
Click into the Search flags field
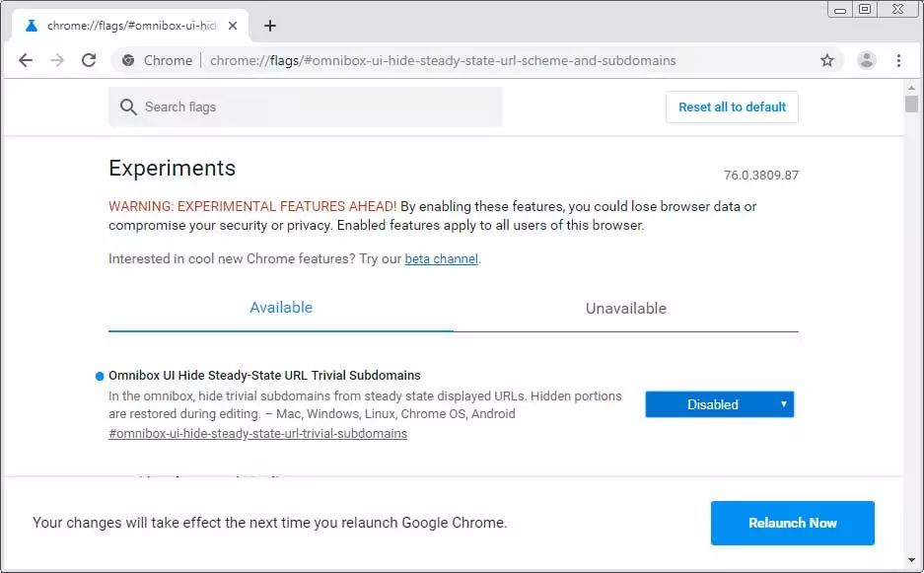point(316,107)
